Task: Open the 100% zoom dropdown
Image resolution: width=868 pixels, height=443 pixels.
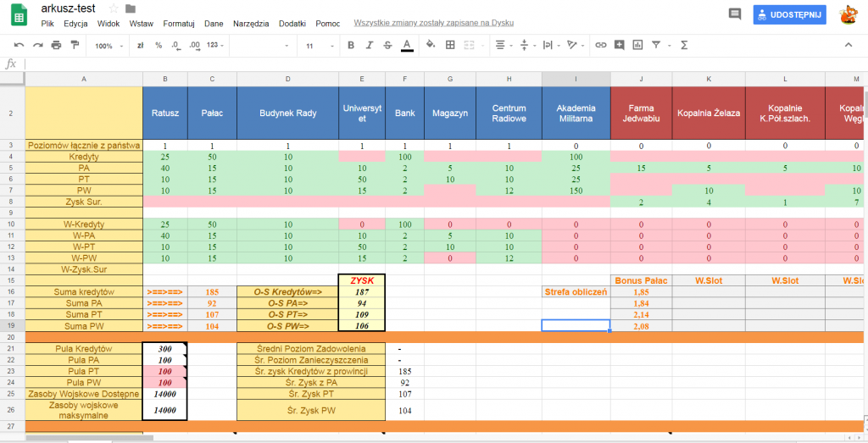Action: tap(108, 46)
